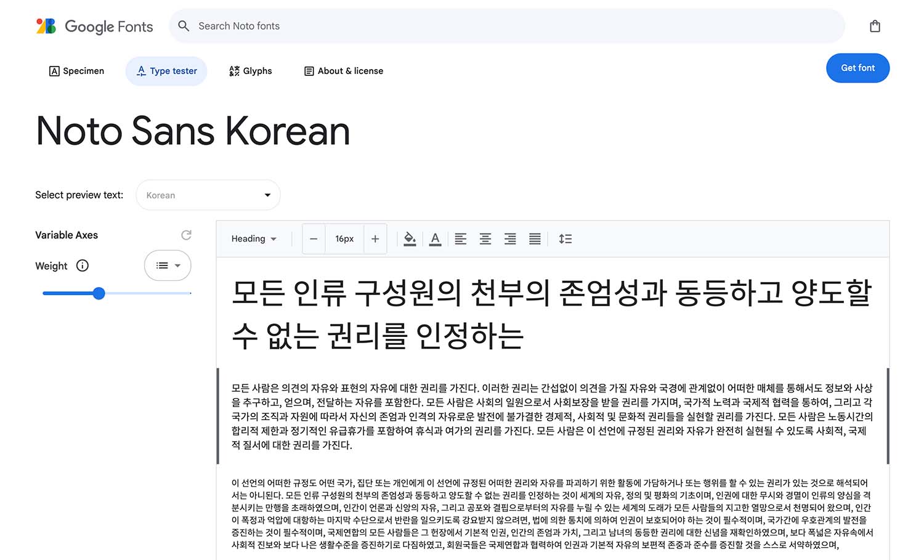Increase font size with plus button
The image size is (924, 560).
point(375,239)
